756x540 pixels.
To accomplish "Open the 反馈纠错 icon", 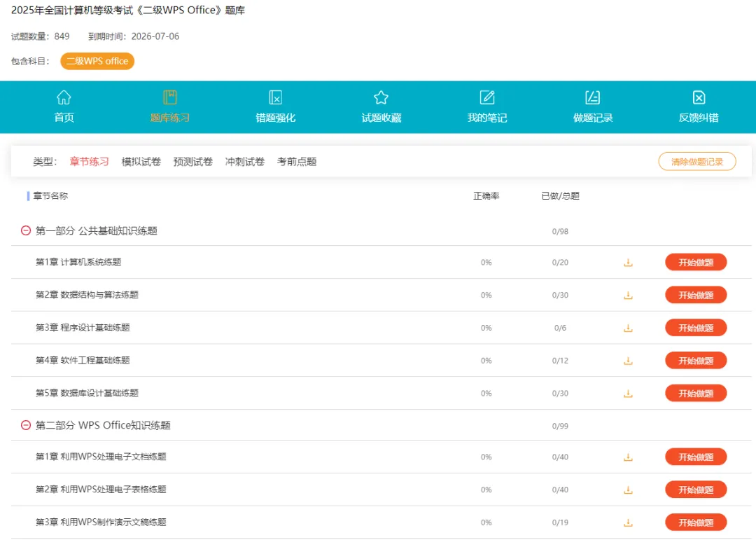I will pyautogui.click(x=699, y=97).
